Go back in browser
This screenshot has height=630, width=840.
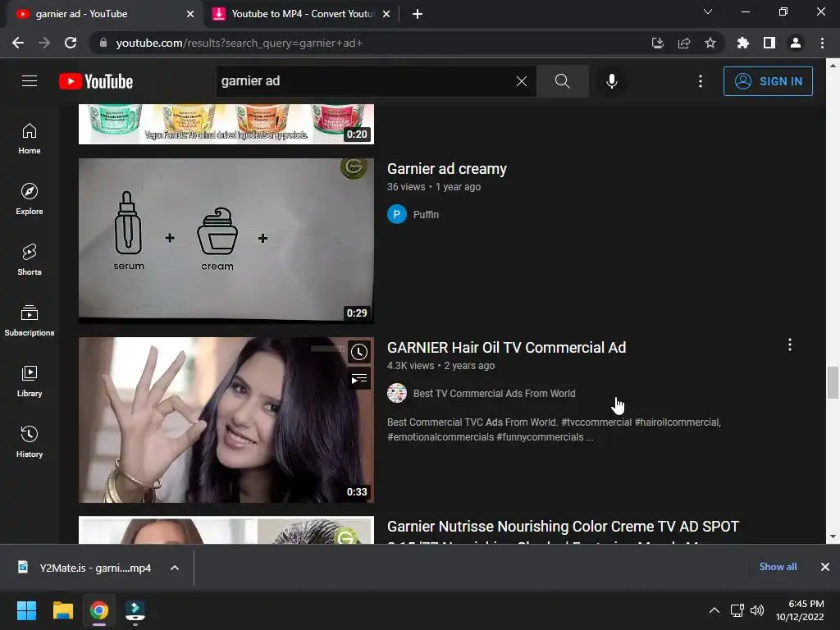(18, 43)
